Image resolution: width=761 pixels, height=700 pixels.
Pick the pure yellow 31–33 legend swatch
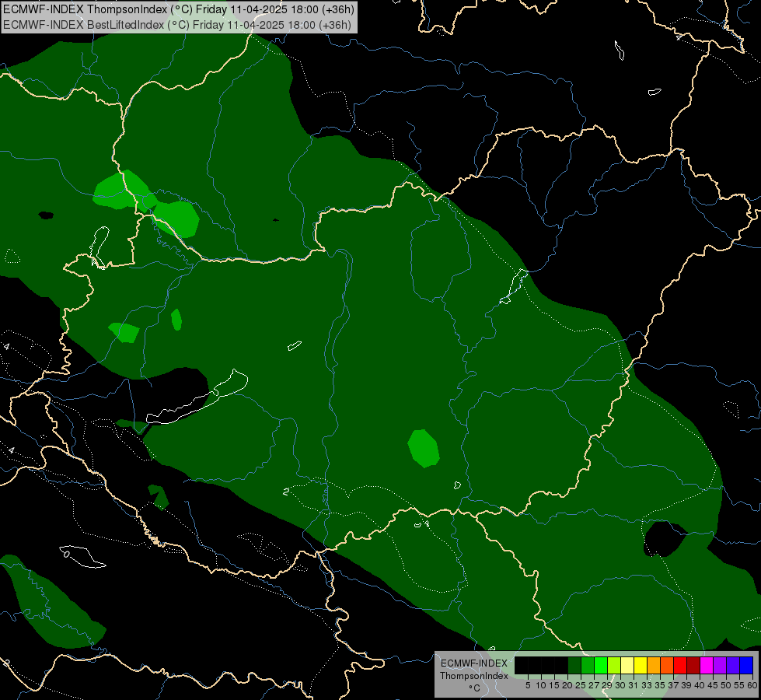(x=641, y=665)
